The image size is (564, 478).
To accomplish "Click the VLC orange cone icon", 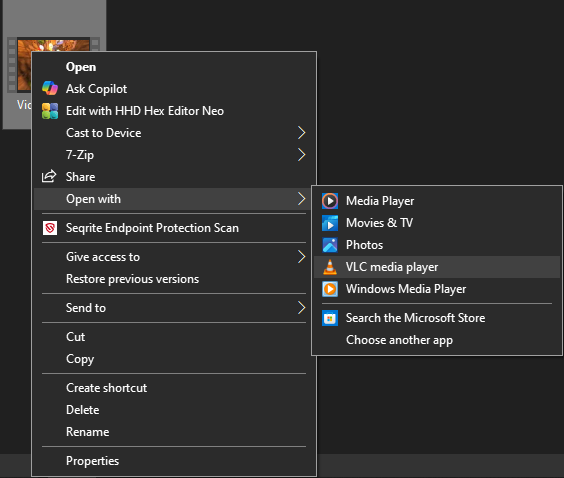I will coord(330,267).
